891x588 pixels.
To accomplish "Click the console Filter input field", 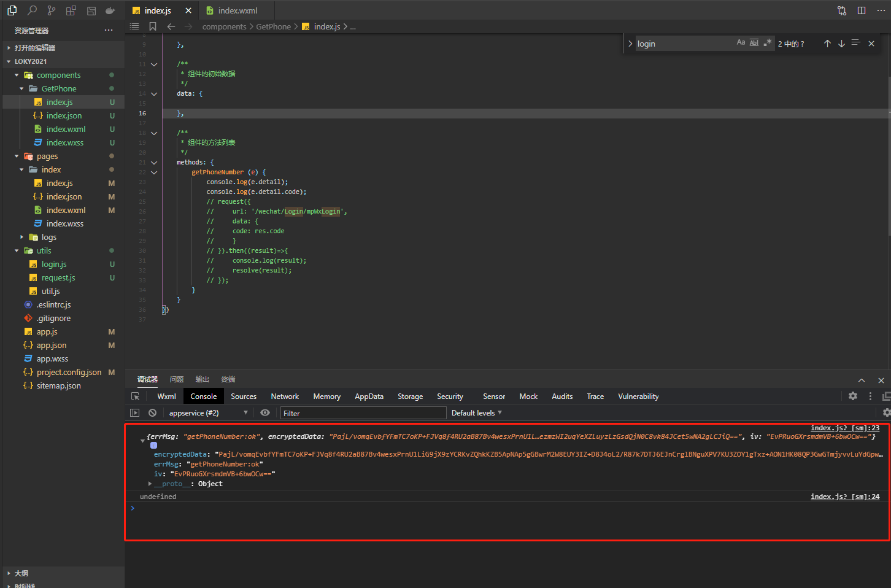I will tap(363, 413).
